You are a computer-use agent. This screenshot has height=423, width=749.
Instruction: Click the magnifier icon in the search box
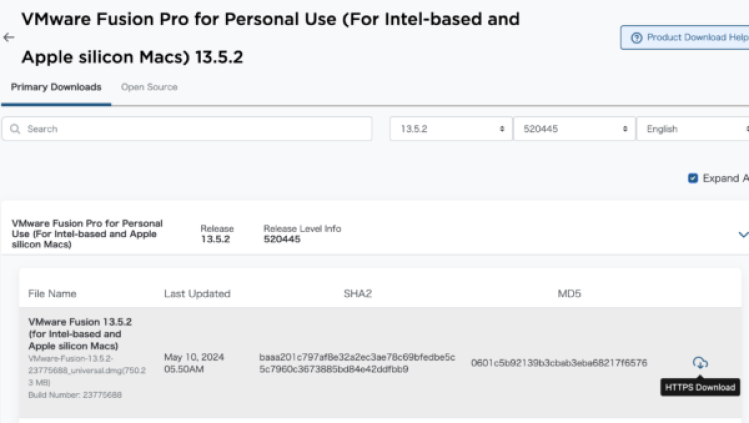(x=17, y=129)
